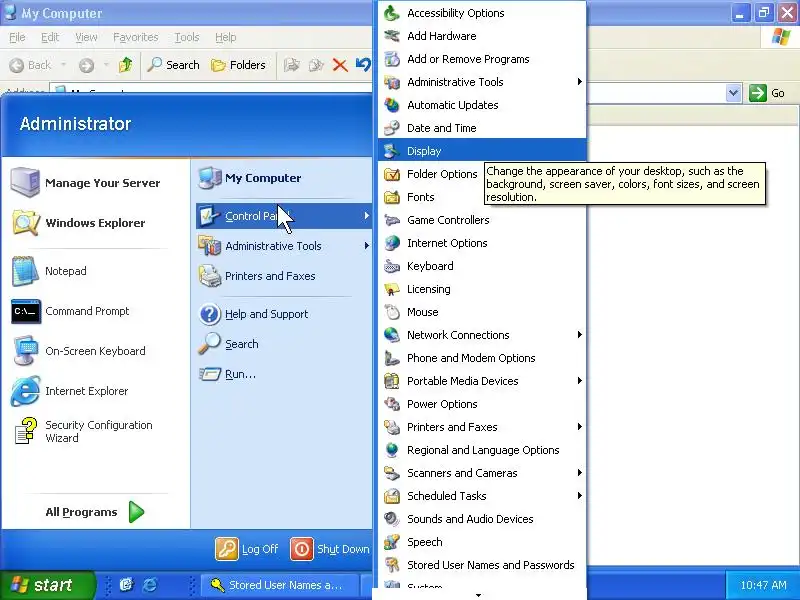Click Sounds and Audio Devices icon

[391, 519]
